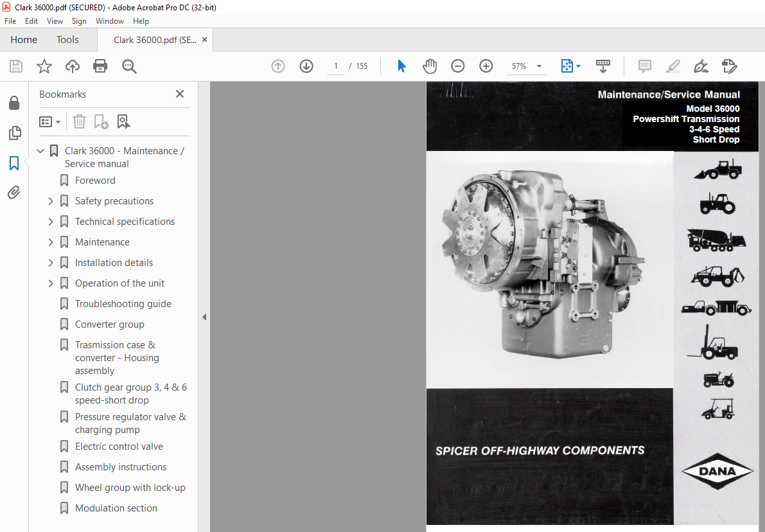Open Pressure regulator valve & charging pump bookmark
The height and width of the screenshot is (532, 765).
(x=131, y=423)
